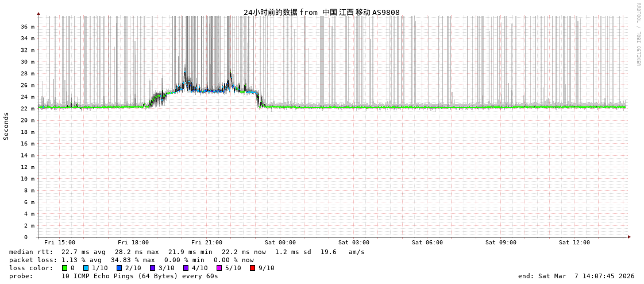Click the graph title mentioning AS9808
644x284 pixels.
pyautogui.click(x=321, y=12)
